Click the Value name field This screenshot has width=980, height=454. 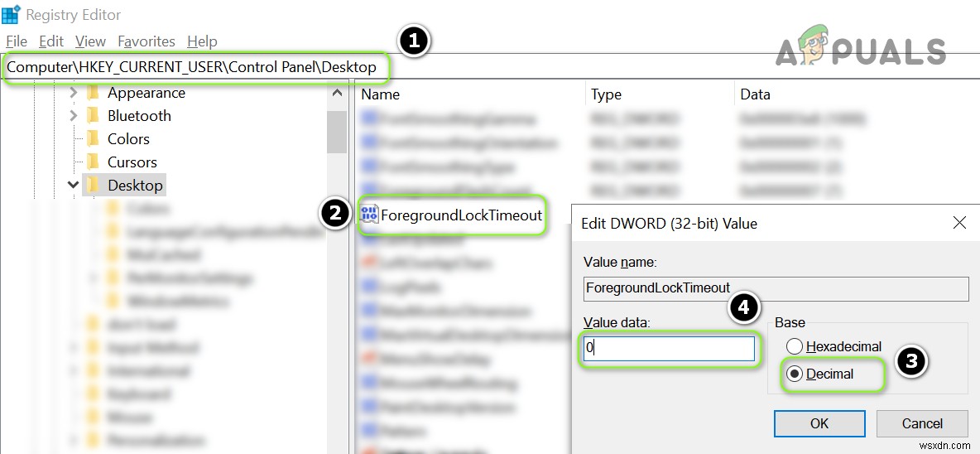[x=776, y=288]
